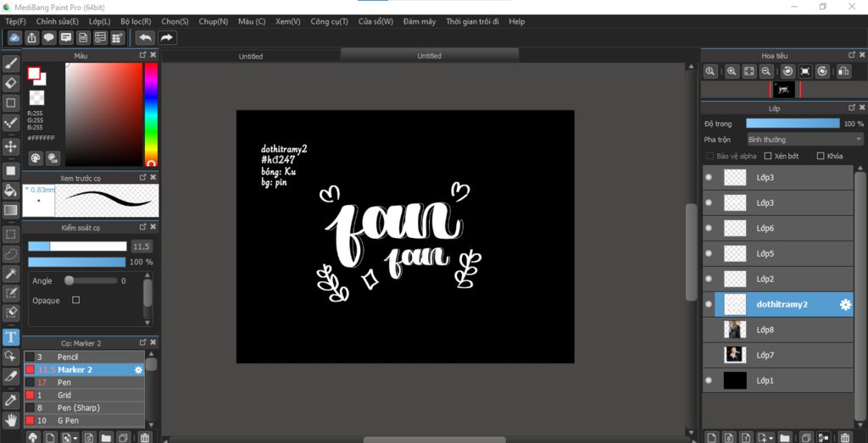The height and width of the screenshot is (443, 868).
Task: Open the Help menu
Action: click(516, 21)
